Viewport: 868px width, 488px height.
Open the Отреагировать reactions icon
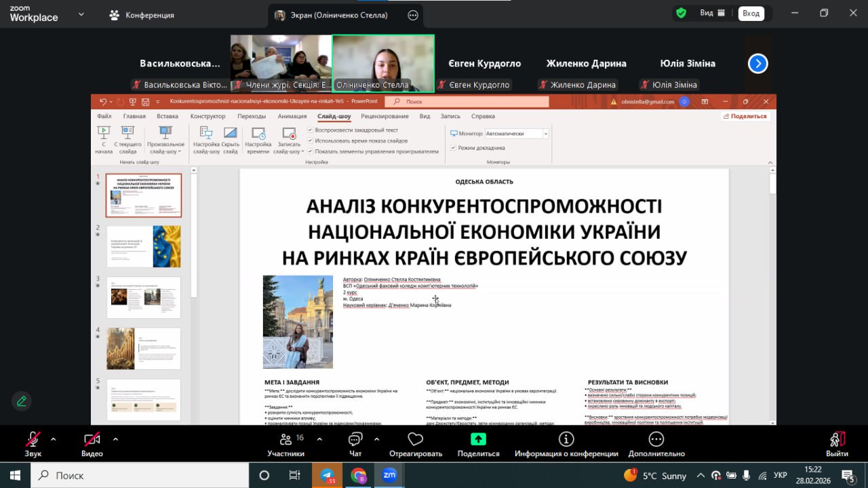tap(415, 439)
